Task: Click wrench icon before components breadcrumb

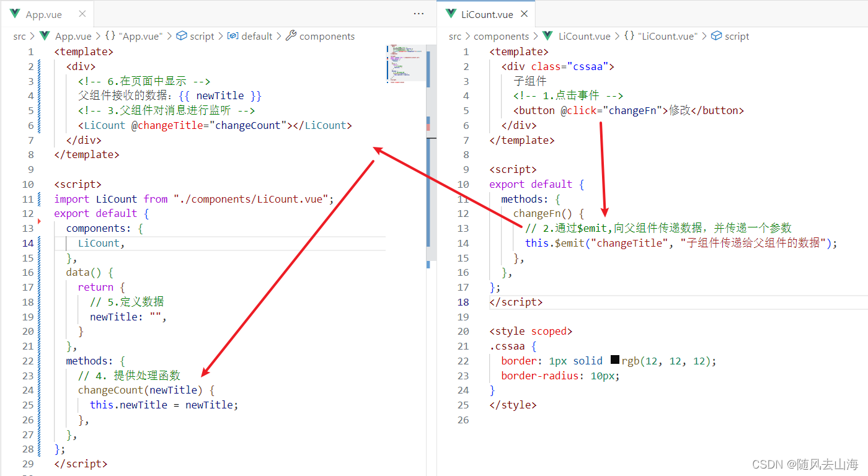Action: coord(291,36)
